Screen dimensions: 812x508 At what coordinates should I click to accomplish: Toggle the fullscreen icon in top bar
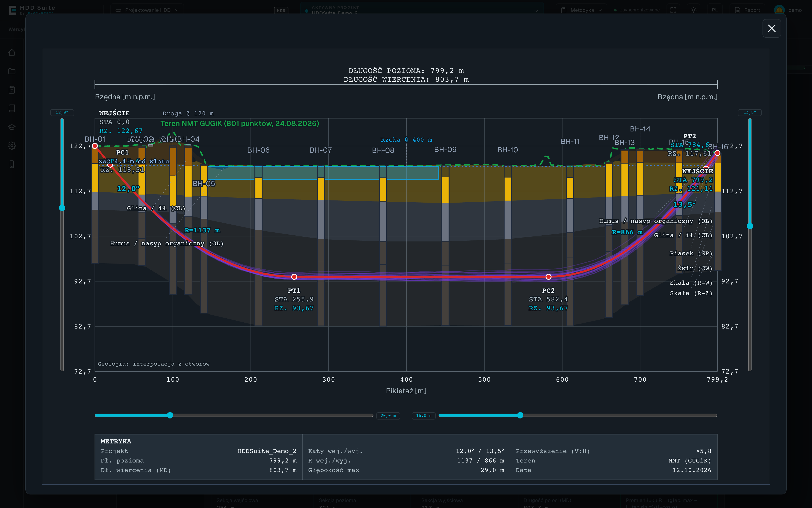pyautogui.click(x=673, y=10)
